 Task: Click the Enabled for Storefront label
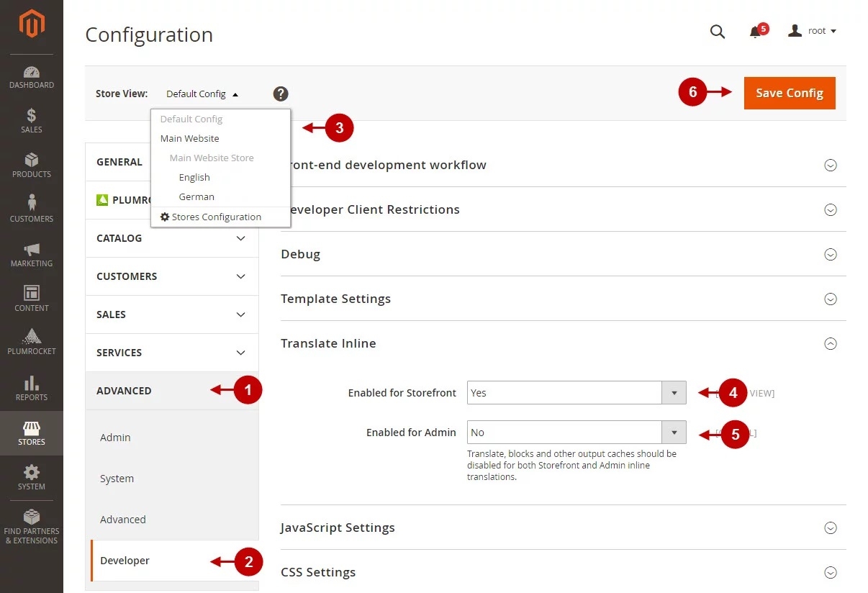(402, 393)
